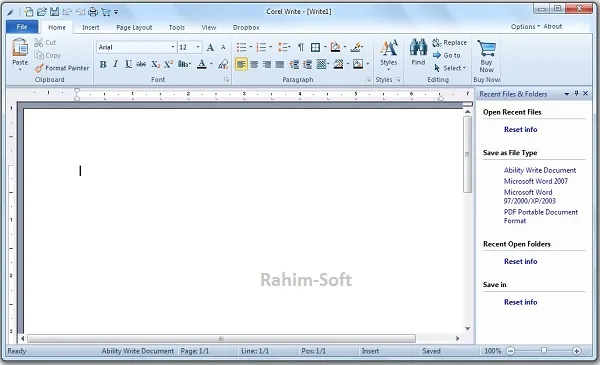The image size is (600, 365).
Task: Click the Save floppy disk icon
Action: tap(54, 12)
